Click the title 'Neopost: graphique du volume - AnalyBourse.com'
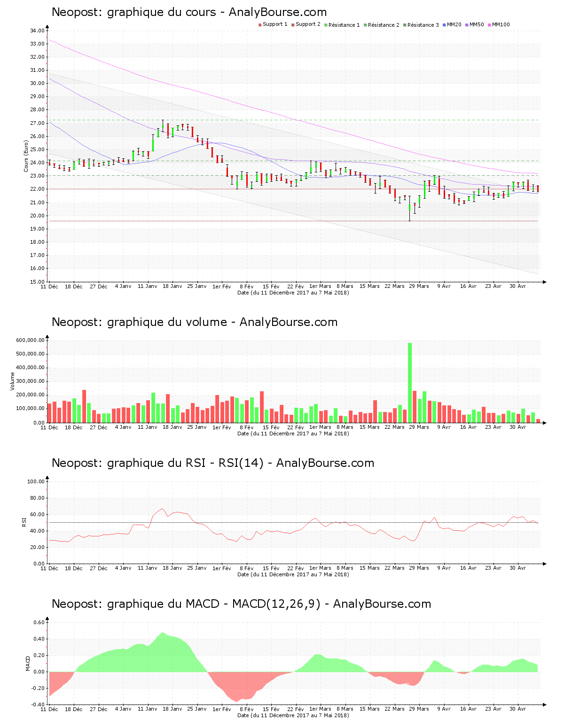The width and height of the screenshot is (564, 728). coord(195,322)
